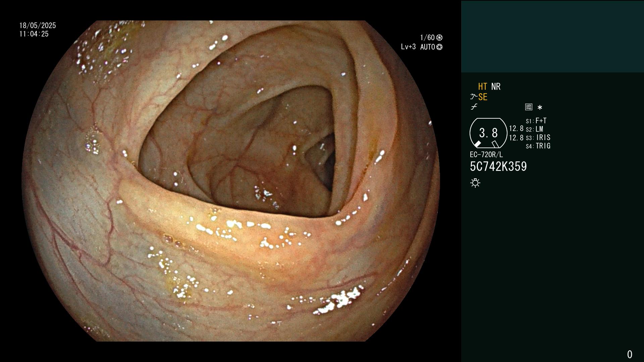
Task: Click the S3: IRIS switch assignment
Action: click(x=538, y=137)
